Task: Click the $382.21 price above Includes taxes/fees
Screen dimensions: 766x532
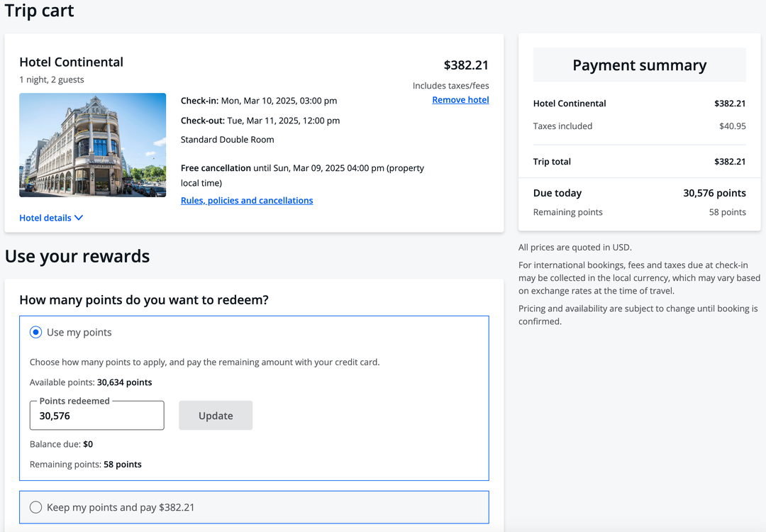Action: click(x=466, y=65)
